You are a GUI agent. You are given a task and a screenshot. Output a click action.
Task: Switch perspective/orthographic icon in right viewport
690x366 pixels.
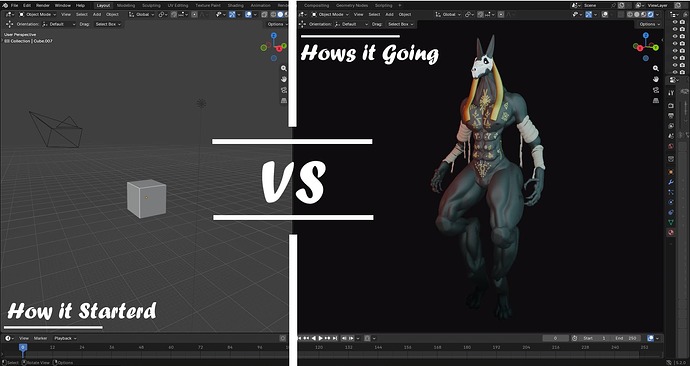[x=656, y=100]
